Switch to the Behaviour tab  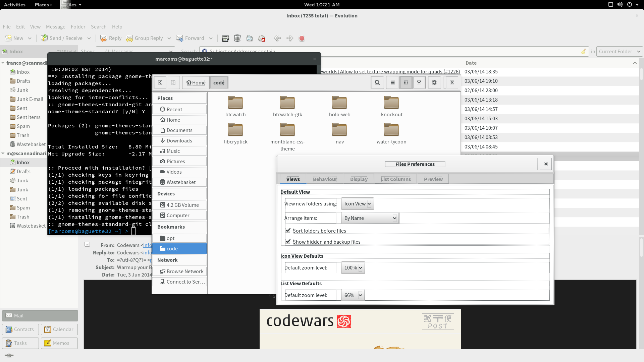coord(325,179)
